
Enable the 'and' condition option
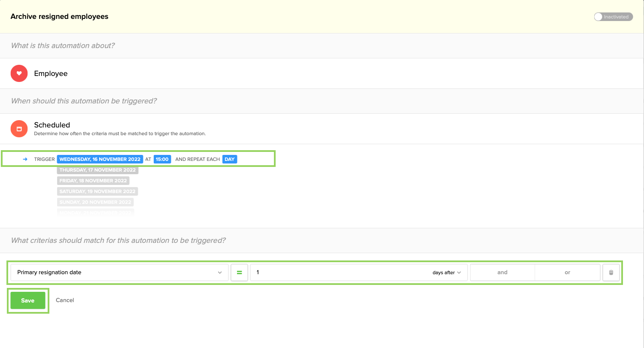(502, 272)
